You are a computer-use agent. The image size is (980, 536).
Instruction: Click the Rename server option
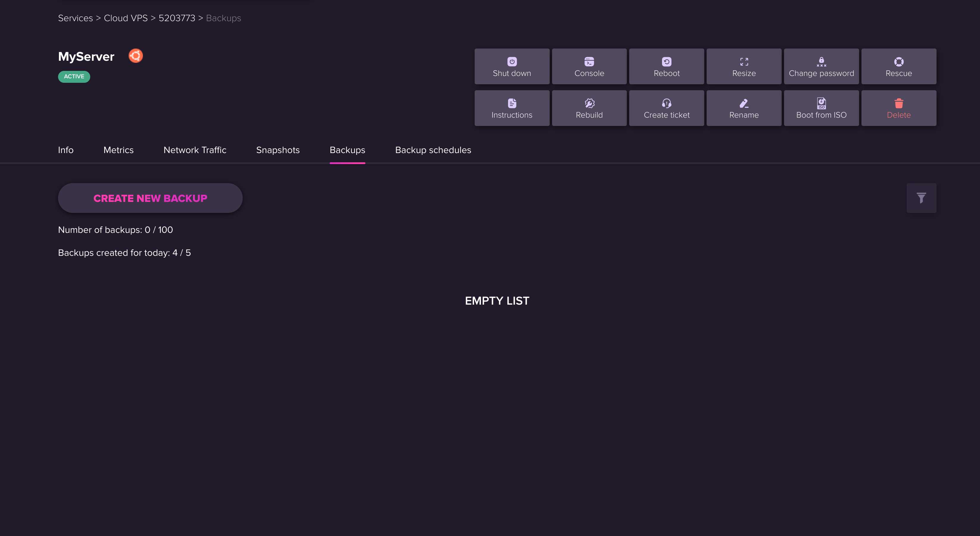point(744,107)
